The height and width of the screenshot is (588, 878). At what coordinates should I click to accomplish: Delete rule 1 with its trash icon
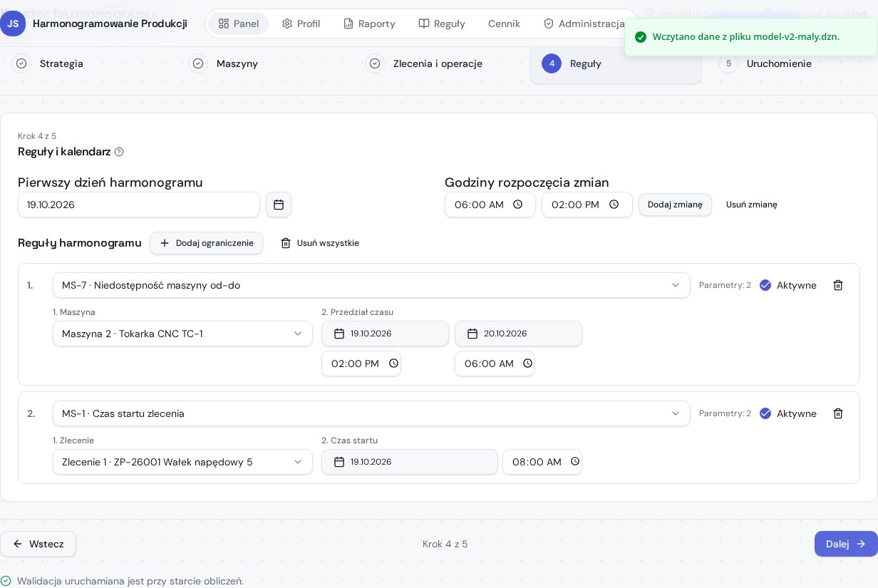838,285
